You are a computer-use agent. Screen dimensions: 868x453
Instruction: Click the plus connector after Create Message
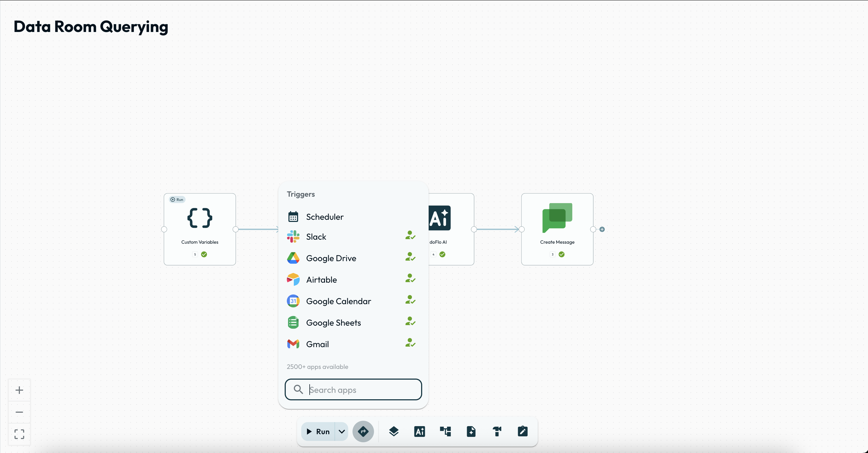(x=602, y=229)
